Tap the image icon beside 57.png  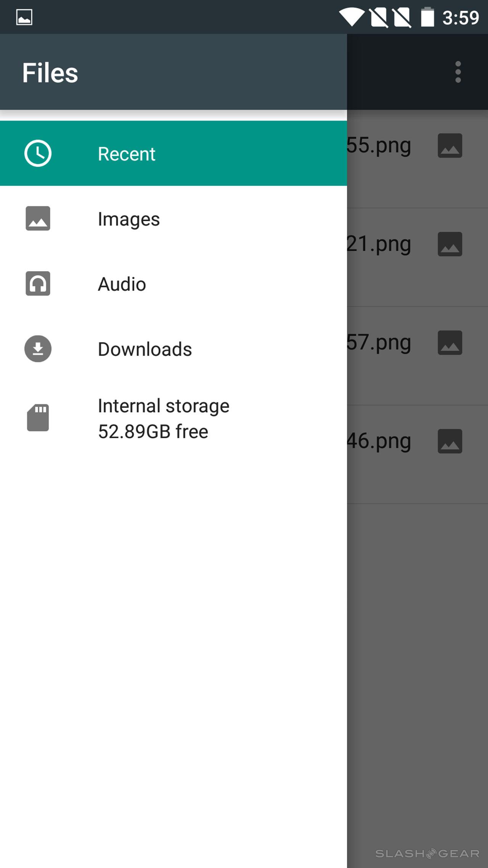pos(450,342)
